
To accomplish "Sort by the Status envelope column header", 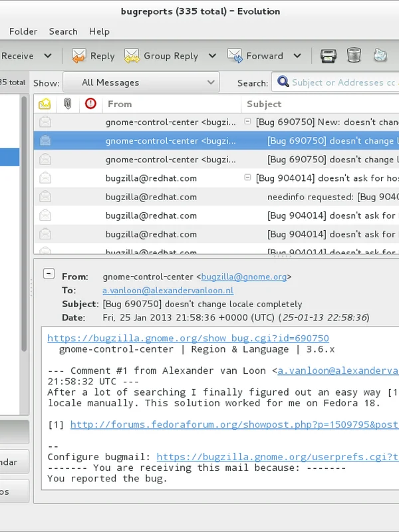I will coord(45,104).
